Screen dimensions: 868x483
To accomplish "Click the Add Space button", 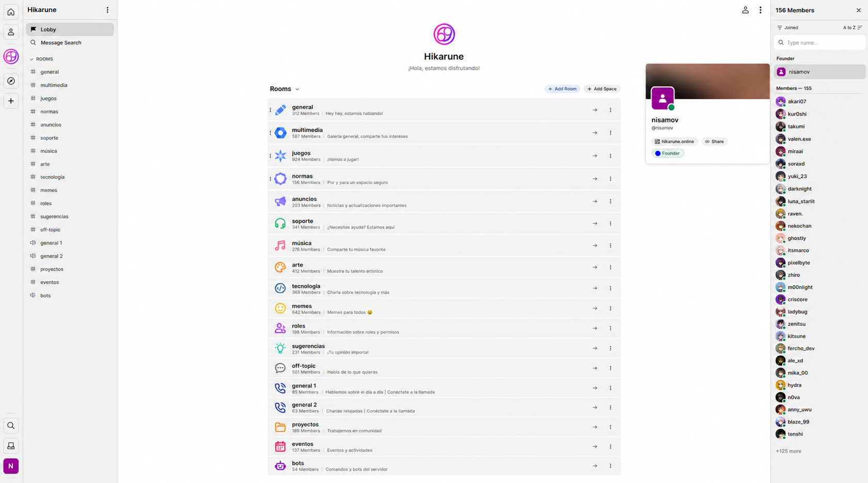I will [602, 89].
